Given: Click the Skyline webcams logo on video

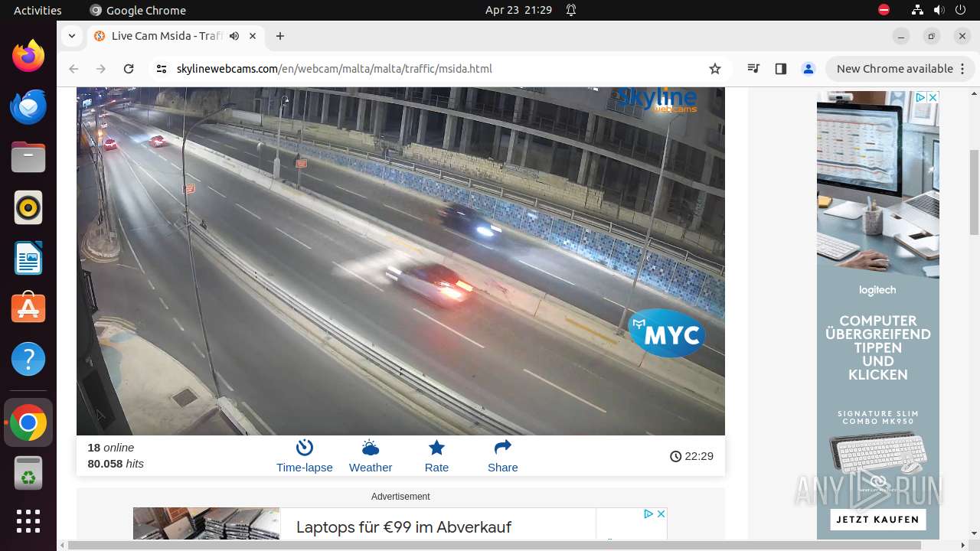Looking at the screenshot, I should pyautogui.click(x=657, y=99).
